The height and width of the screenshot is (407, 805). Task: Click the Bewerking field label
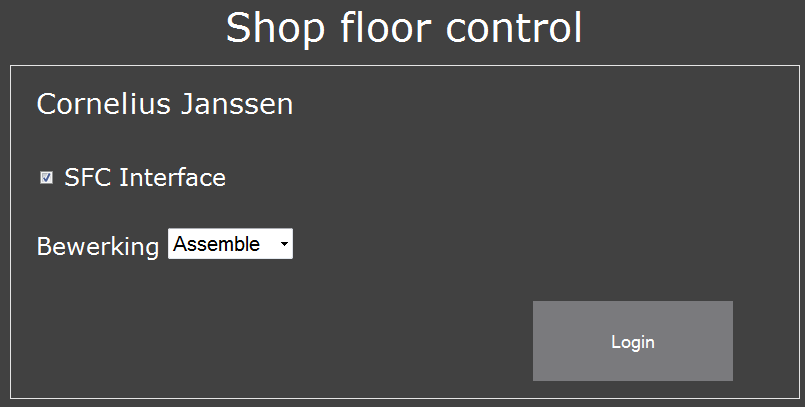coord(97,246)
